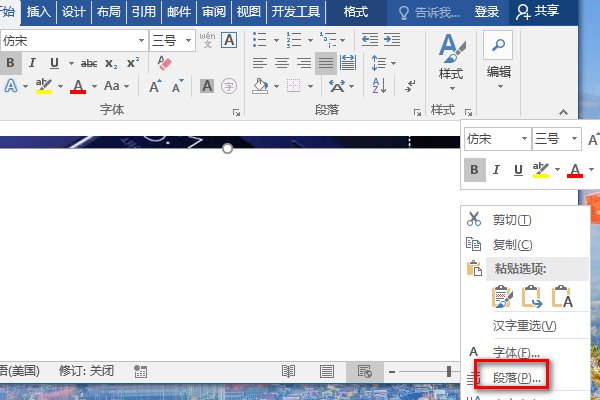The image size is (600, 400).
Task: Apply ribbon text highlight color
Action: [44, 86]
